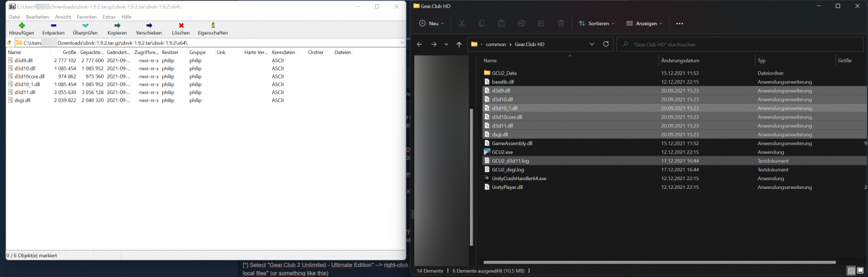Hit the red Löschen delete icon

(x=180, y=27)
